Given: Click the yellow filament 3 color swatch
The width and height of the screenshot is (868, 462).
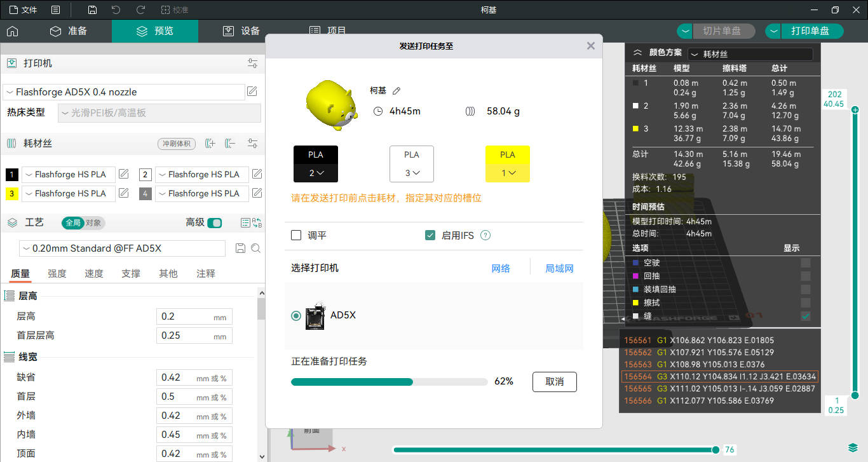Looking at the screenshot, I should (12, 194).
